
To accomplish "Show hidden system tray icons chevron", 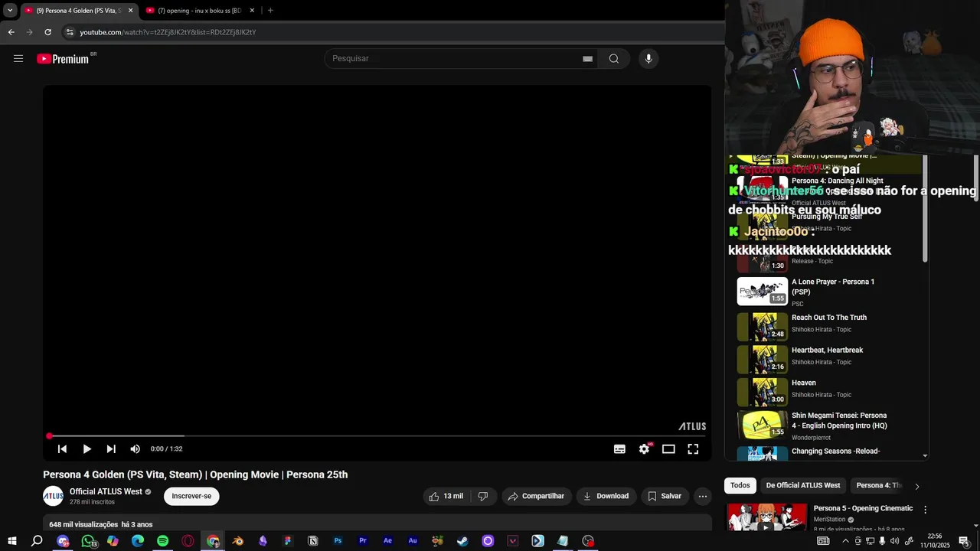I will [845, 541].
